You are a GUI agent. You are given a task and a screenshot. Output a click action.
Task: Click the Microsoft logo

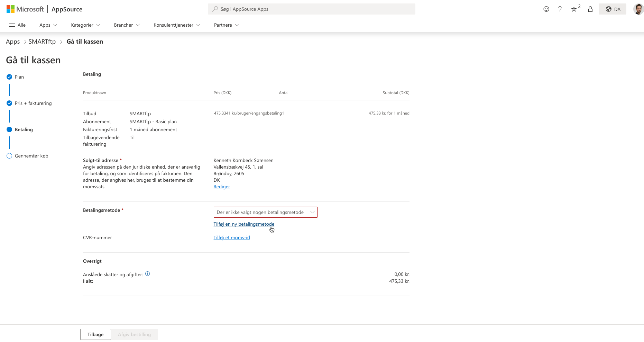(x=25, y=9)
